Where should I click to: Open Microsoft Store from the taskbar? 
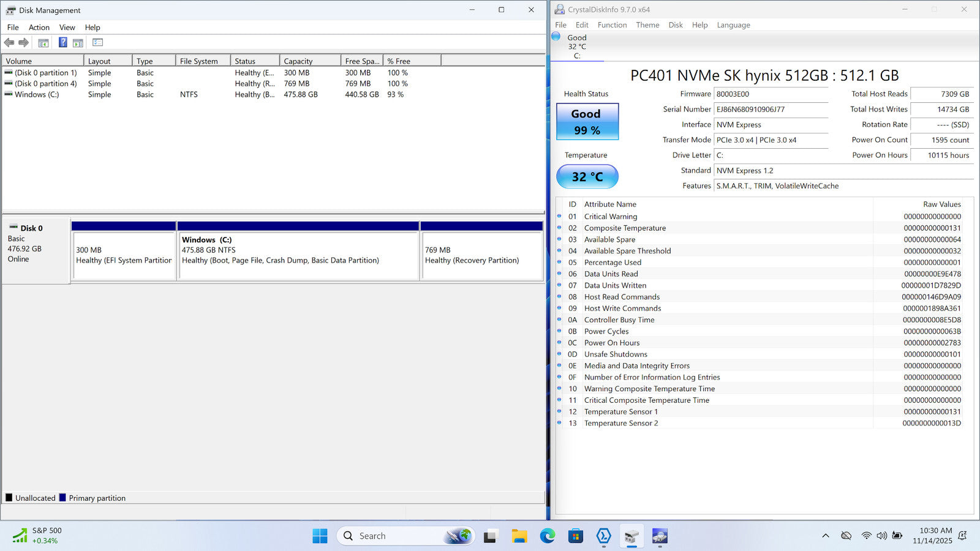pyautogui.click(x=575, y=536)
